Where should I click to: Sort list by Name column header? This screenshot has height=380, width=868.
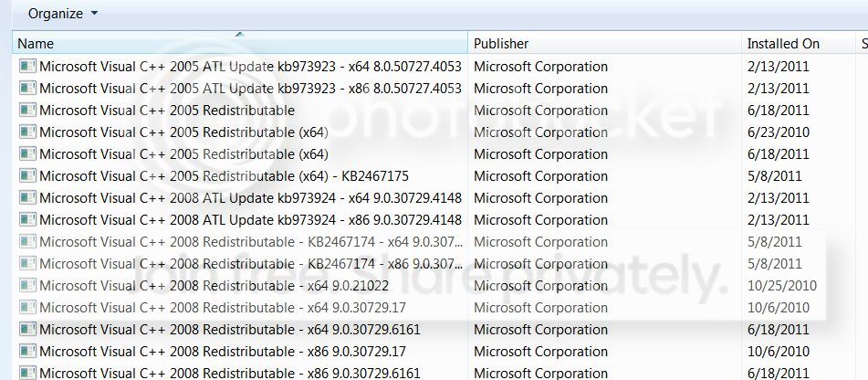pos(240,43)
